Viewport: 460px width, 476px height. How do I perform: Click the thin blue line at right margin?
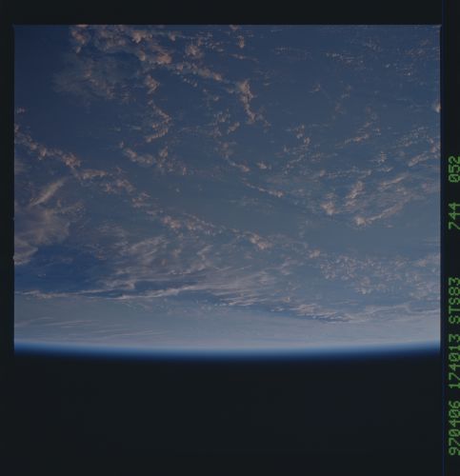point(444,238)
